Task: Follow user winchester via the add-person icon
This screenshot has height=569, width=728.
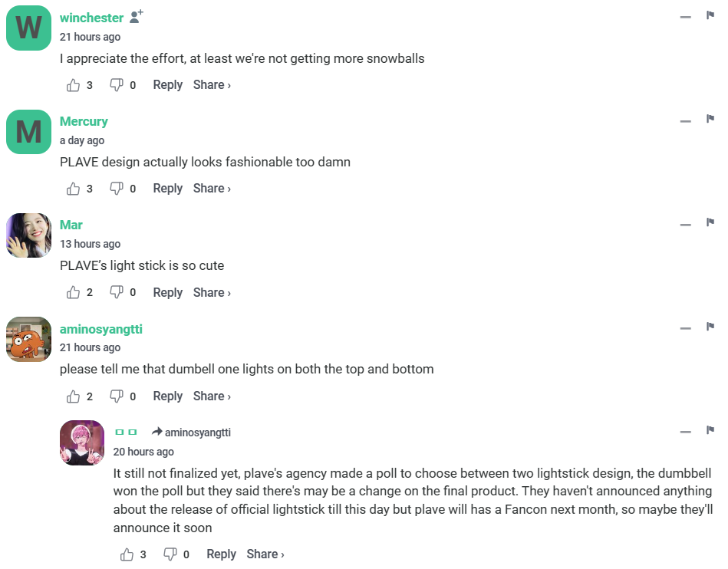Action: [x=137, y=17]
